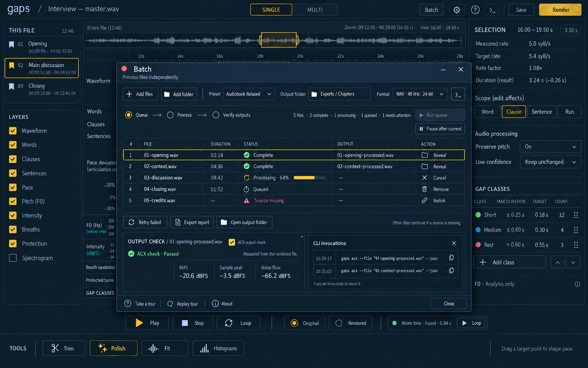Open drag handle of Short gap class

(x=576, y=215)
